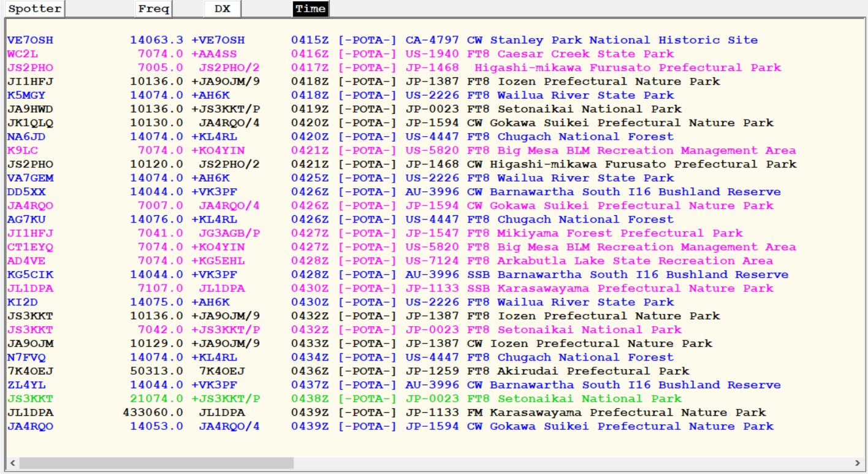Image resolution: width=868 pixels, height=474 pixels.
Task: Click spotter callsign KG5CIK
Action: (x=30, y=275)
